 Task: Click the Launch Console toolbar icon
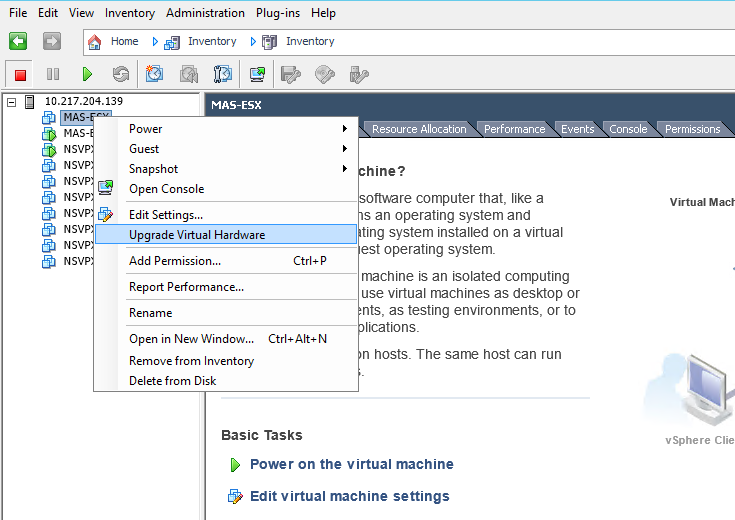coord(257,74)
